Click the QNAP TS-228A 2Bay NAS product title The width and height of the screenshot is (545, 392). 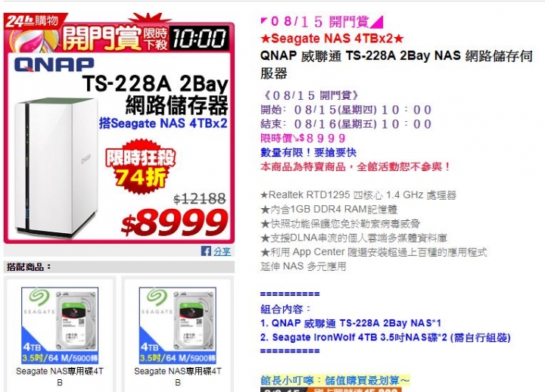point(396,64)
